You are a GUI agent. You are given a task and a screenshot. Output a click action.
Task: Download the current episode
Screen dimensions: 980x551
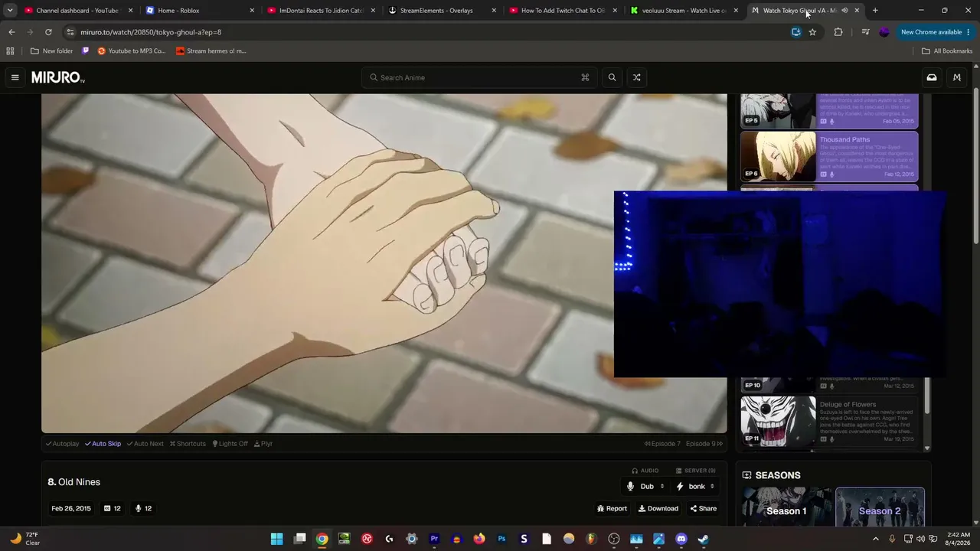(658, 509)
